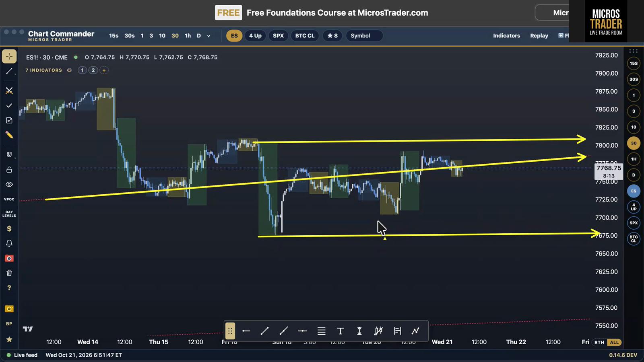Activate the pencil drawing tool
644x362 pixels.
tap(9, 135)
